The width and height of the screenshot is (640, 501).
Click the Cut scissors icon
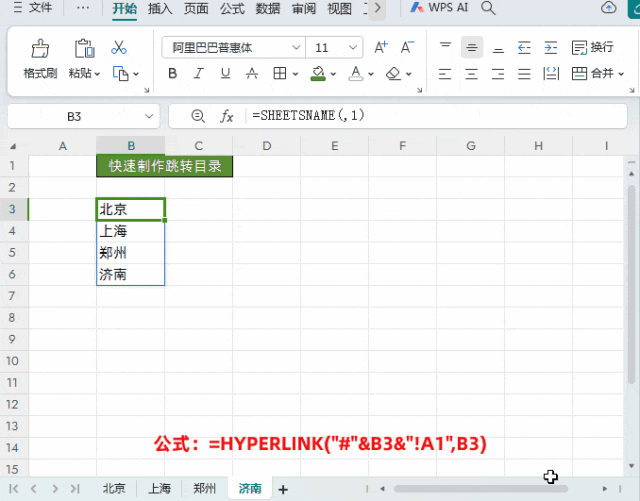pyautogui.click(x=119, y=48)
